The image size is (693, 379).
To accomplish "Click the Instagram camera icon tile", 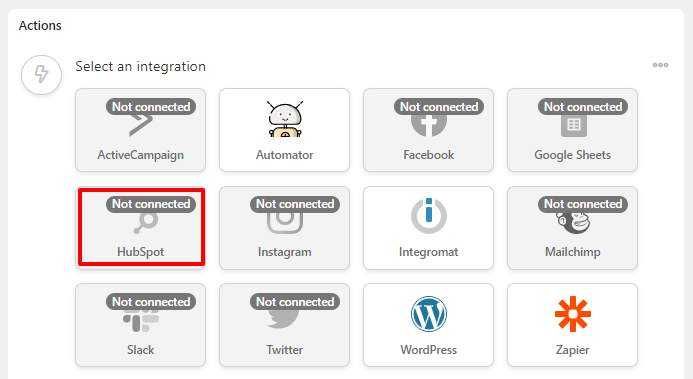I will 284,227.
